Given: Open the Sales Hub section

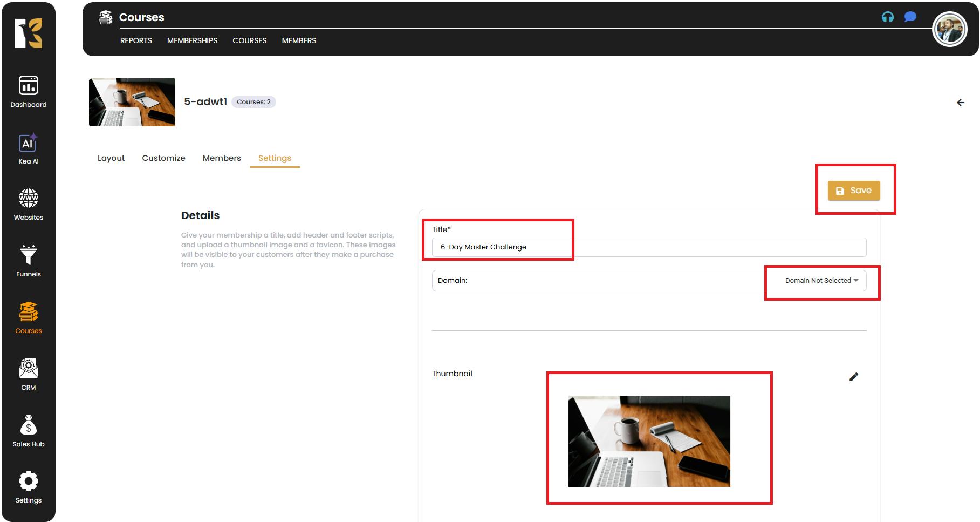Looking at the screenshot, I should tap(29, 431).
